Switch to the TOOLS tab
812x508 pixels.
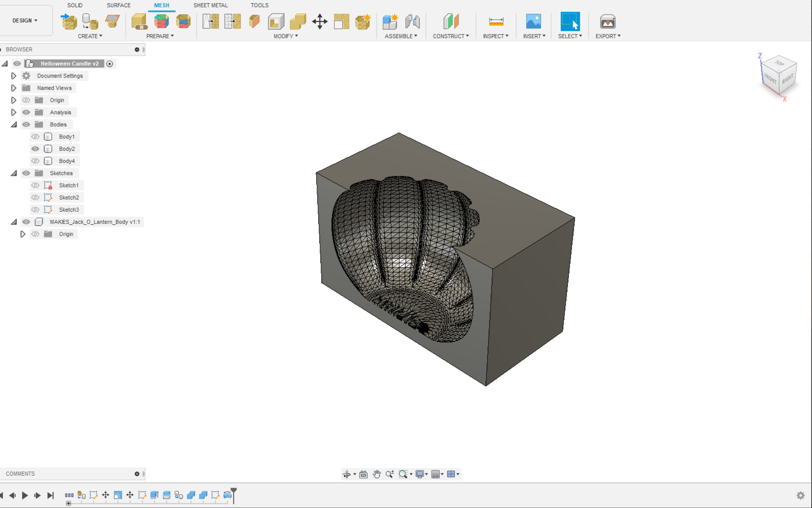[x=259, y=5]
